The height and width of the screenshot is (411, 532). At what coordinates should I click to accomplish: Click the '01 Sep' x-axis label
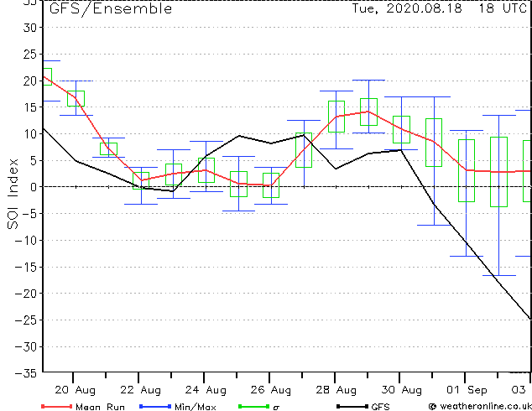[467, 390]
